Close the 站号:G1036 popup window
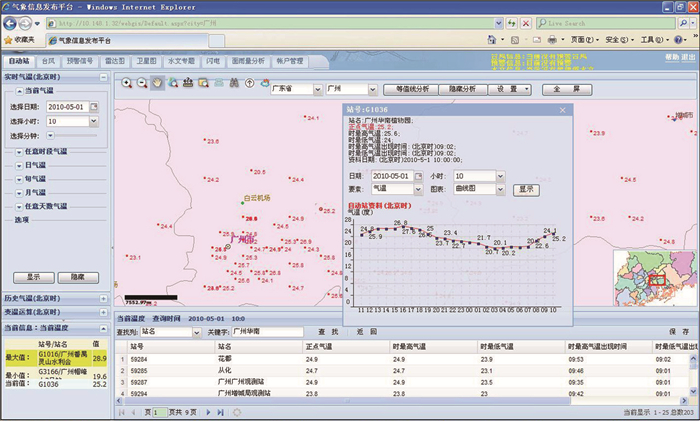Viewport: 700px width, 421px height. 562,110
